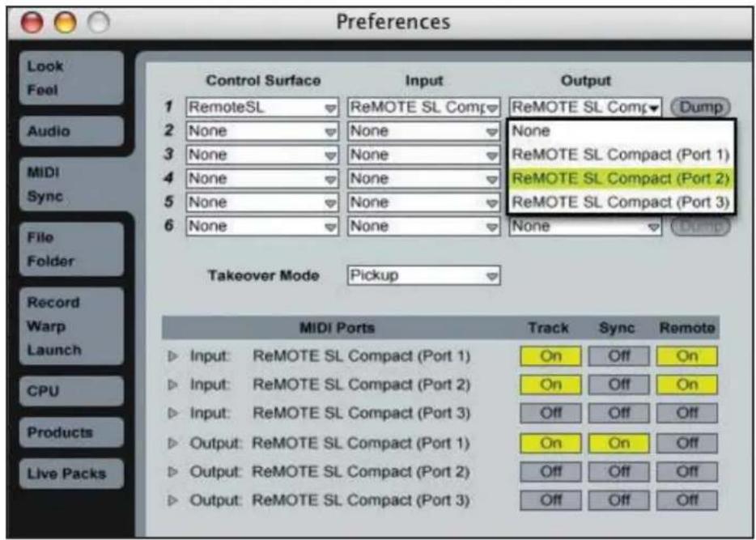
Task: Open the Live Packs tab
Action: point(71,474)
